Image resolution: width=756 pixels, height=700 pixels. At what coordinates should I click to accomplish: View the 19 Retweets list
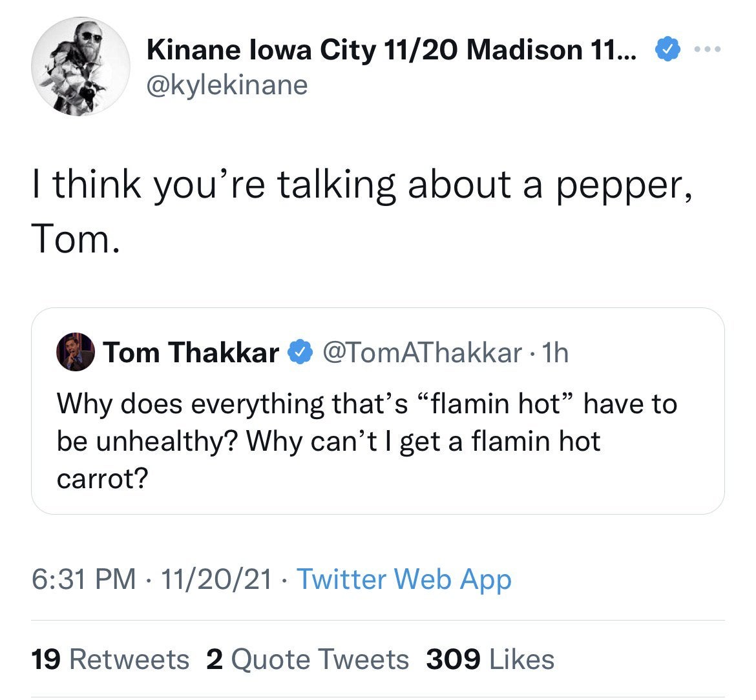point(110,659)
